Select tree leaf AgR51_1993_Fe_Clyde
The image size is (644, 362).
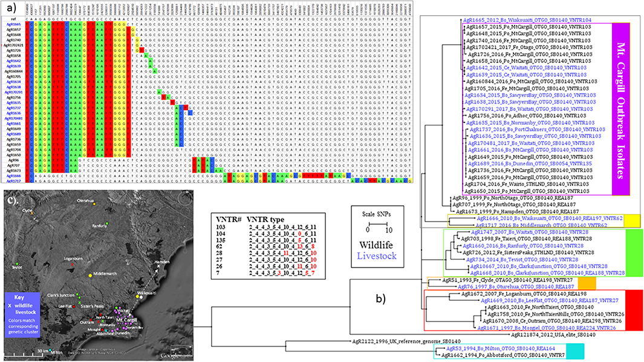point(507,280)
